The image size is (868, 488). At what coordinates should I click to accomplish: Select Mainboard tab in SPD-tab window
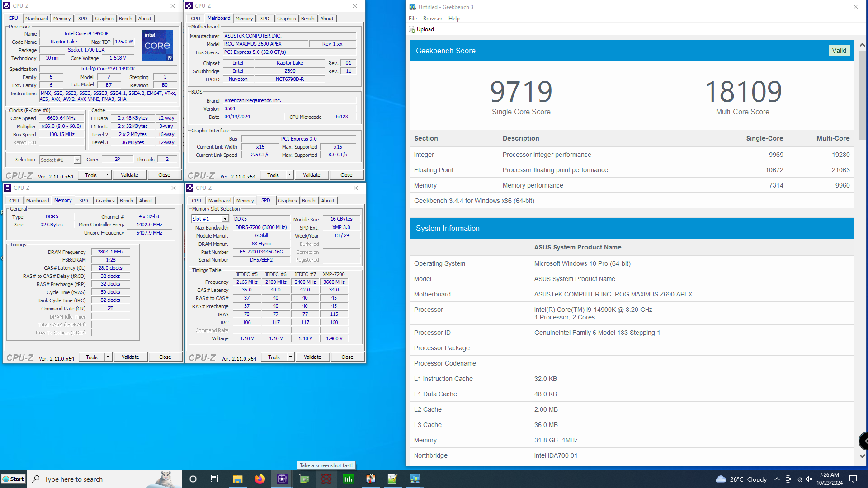pos(220,201)
